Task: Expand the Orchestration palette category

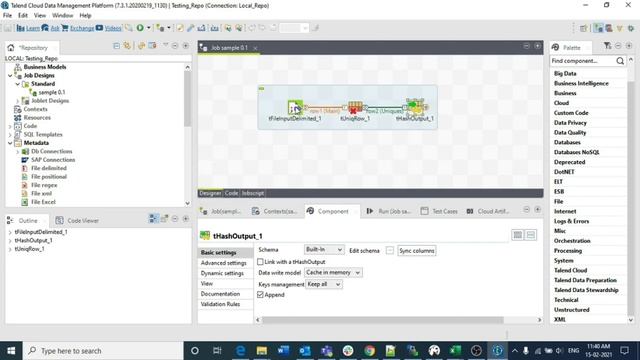Action: 572,241
